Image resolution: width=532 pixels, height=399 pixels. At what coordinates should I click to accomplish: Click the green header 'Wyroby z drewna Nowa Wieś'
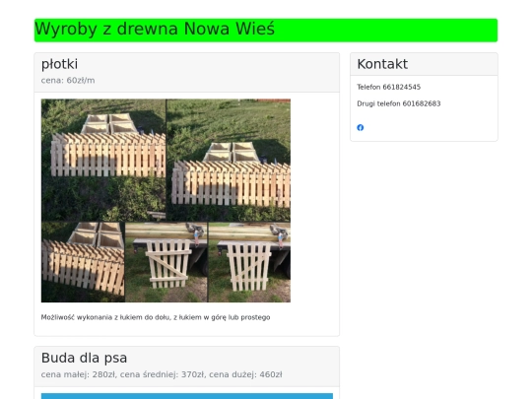[266, 31]
